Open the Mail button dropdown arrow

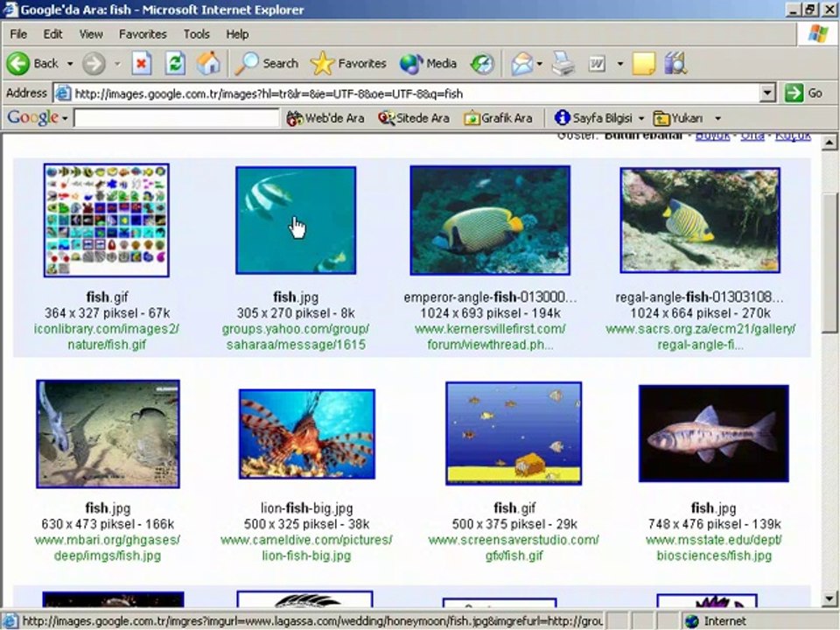tap(540, 64)
